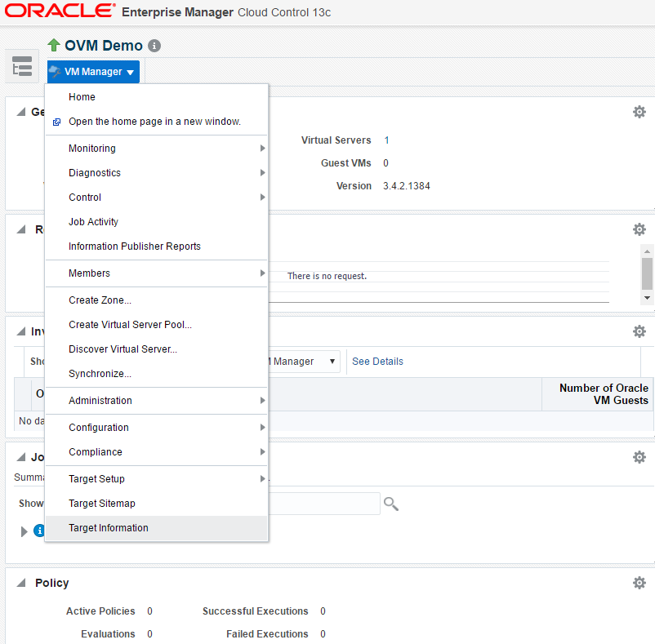655x644 pixels.
Task: Open the Manager combo box dropdown arrow
Action: point(332,362)
